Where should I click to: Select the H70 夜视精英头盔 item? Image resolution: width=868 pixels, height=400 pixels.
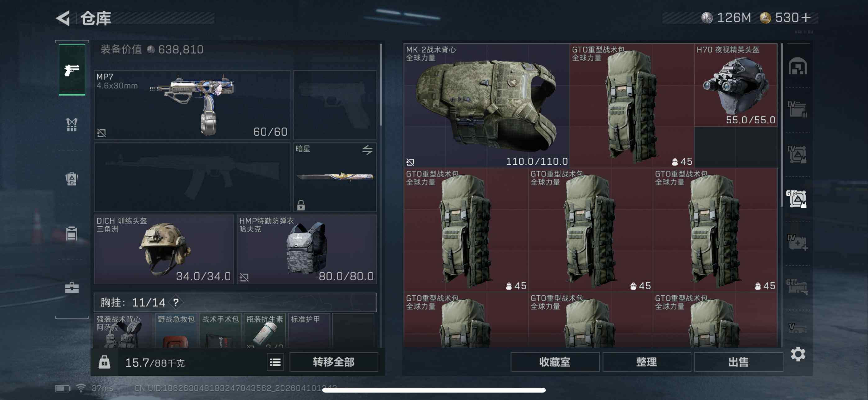[x=736, y=85]
